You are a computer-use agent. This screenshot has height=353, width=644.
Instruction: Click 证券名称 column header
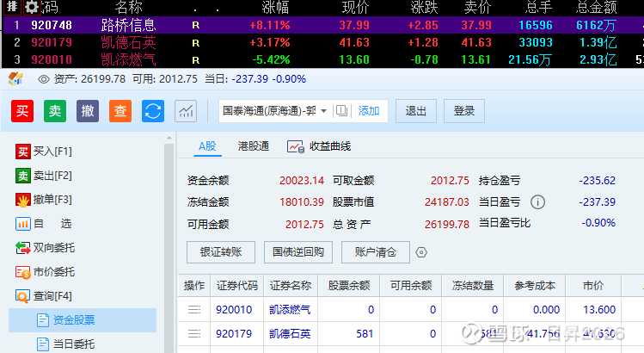point(291,286)
